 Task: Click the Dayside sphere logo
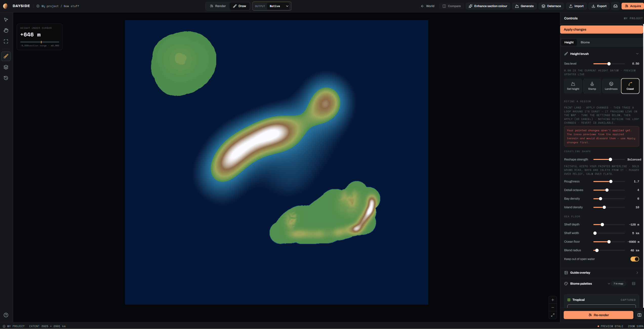(5, 6)
